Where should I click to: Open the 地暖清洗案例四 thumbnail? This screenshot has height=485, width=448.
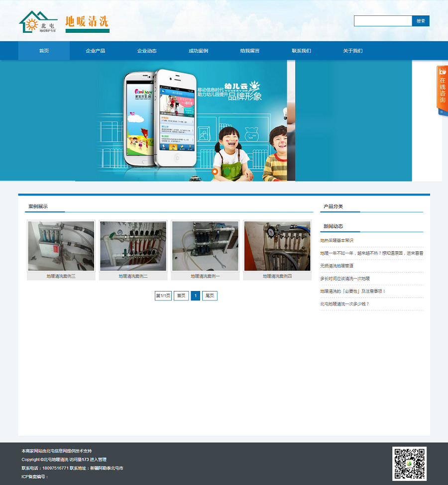[x=277, y=246]
